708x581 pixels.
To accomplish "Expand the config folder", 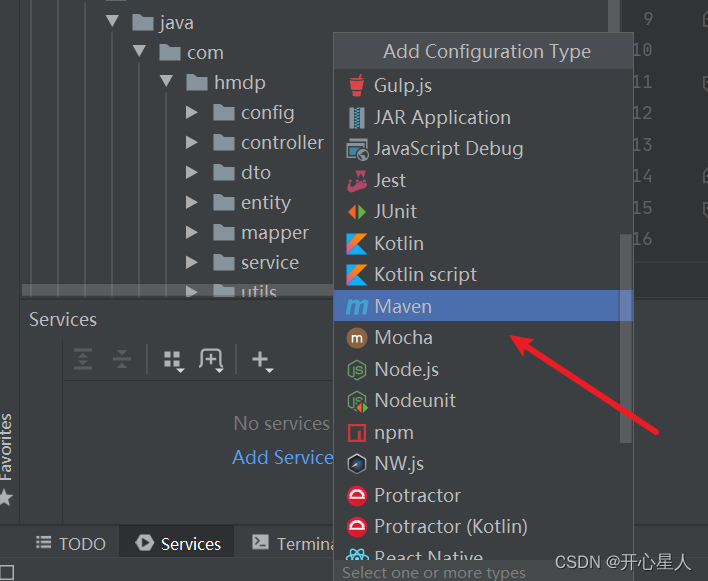I will (x=192, y=112).
